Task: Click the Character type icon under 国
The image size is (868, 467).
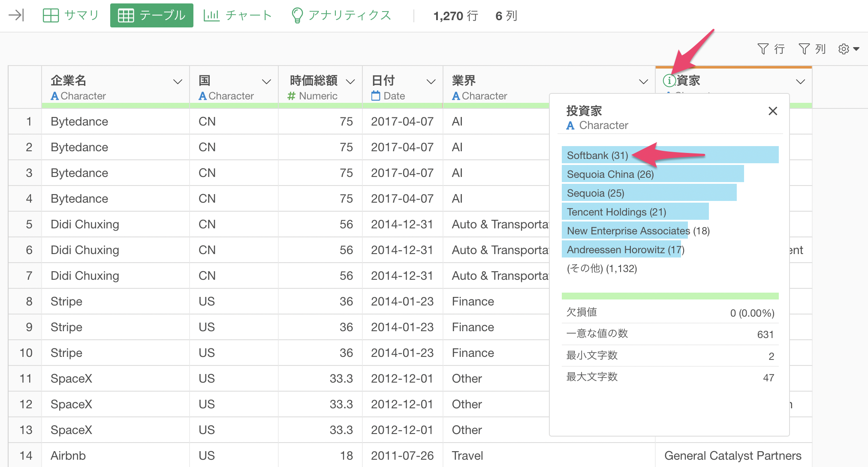Action: pos(202,96)
